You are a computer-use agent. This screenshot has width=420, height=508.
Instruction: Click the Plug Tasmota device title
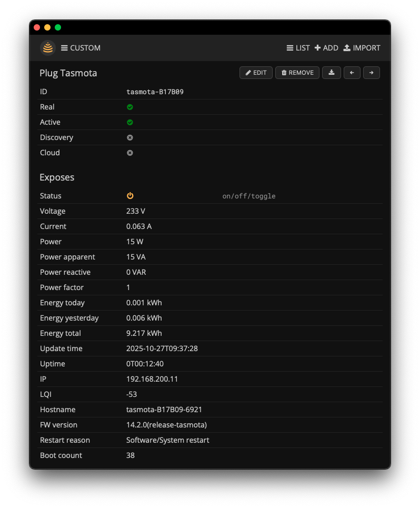pyautogui.click(x=68, y=73)
